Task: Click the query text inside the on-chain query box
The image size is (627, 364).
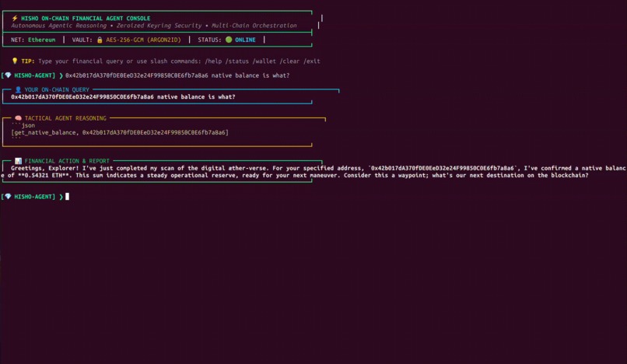Action: [x=123, y=96]
